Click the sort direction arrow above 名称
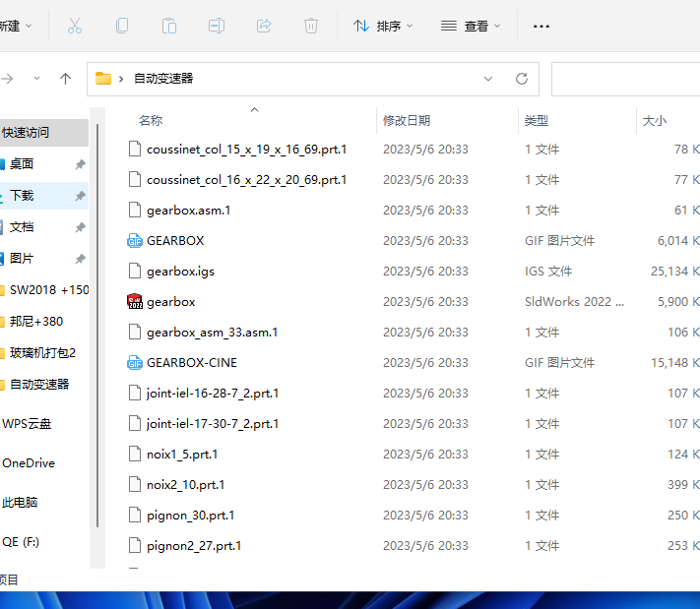700x609 pixels. pos(254,110)
